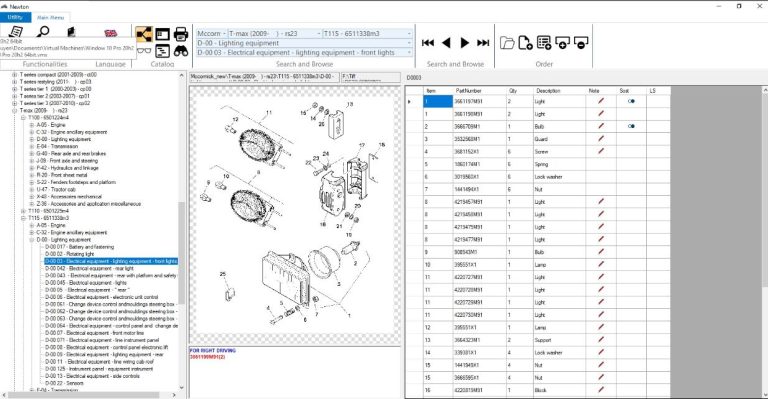Switch to the Main Menu tab
This screenshot has width=768, height=399.
50,17
